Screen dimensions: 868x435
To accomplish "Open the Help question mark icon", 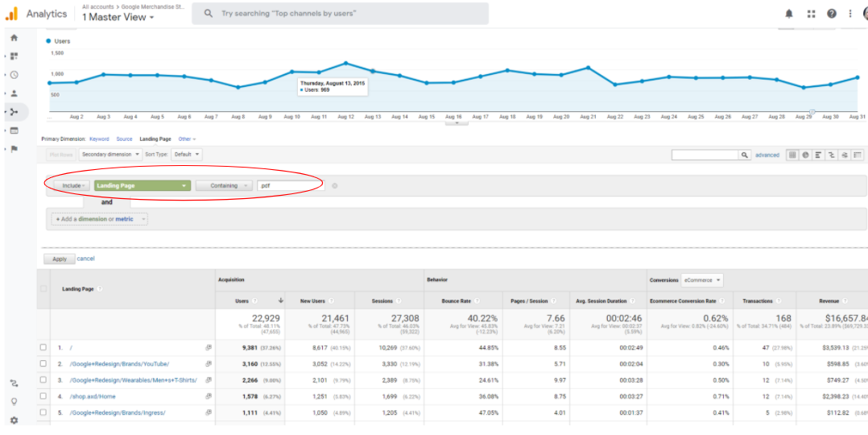I will 831,14.
